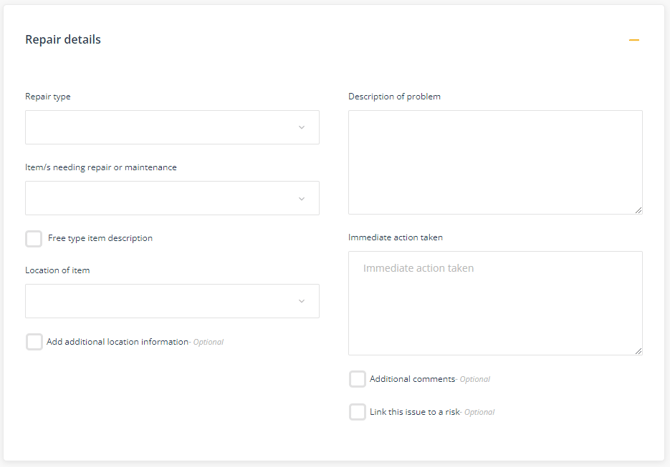670x467 pixels.
Task: Tick Add additional location information checkbox
Action: point(34,342)
